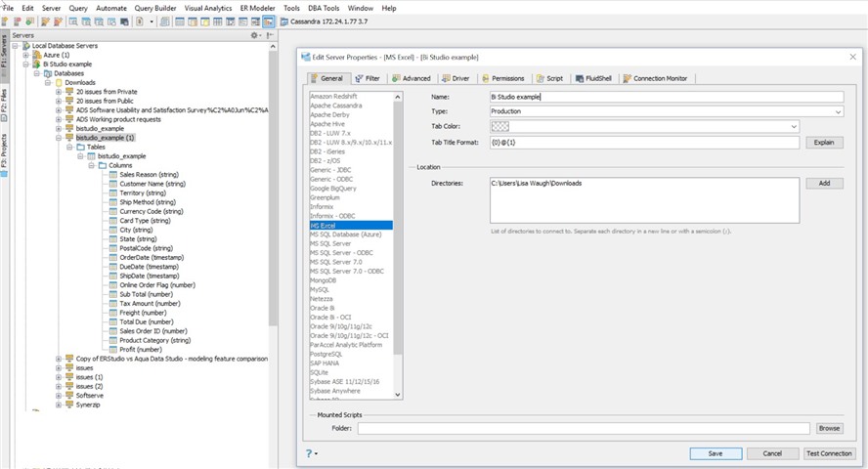The image size is (868, 469).
Task: Open the help question mark icon in dialog
Action: [309, 453]
